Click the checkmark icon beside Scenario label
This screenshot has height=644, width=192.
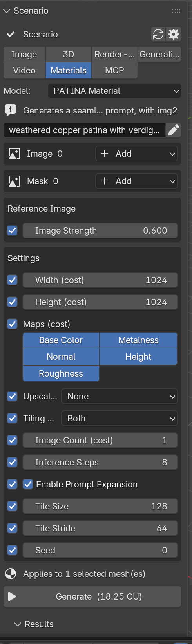pyautogui.click(x=11, y=34)
